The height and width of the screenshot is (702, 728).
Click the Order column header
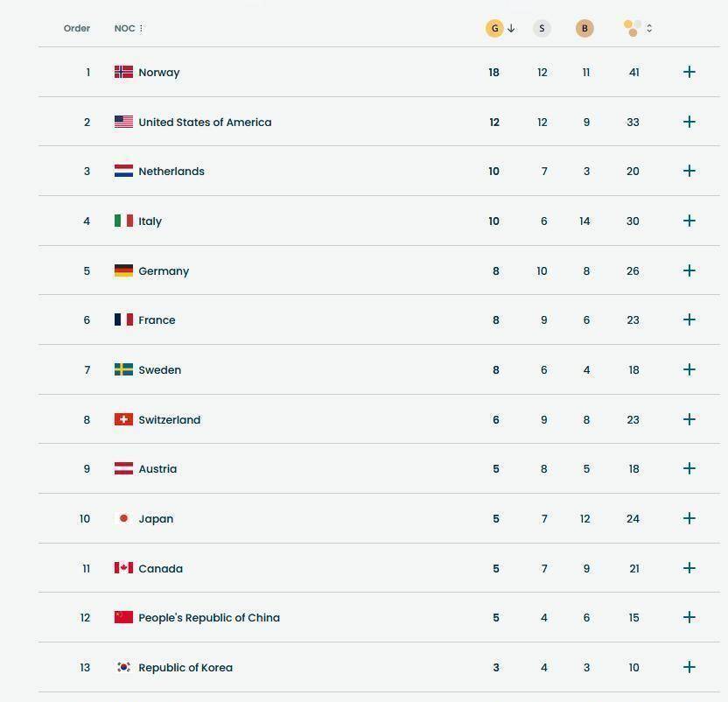(x=77, y=28)
